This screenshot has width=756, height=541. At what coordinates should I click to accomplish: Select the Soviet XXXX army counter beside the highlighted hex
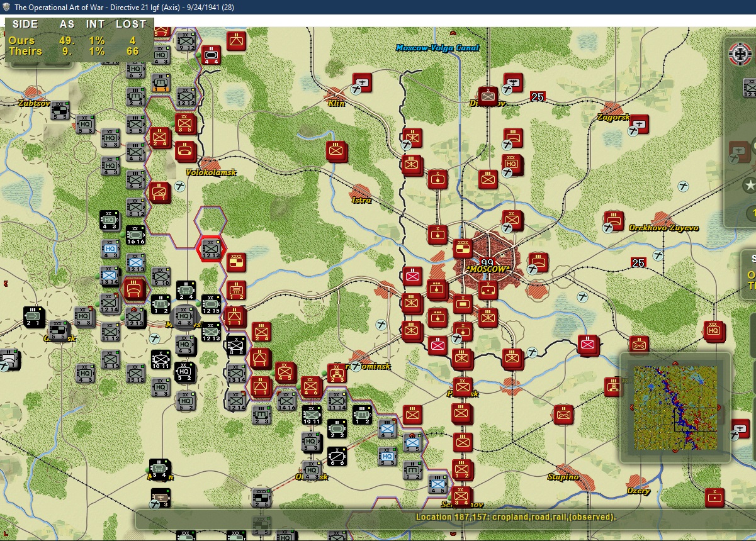[236, 263]
